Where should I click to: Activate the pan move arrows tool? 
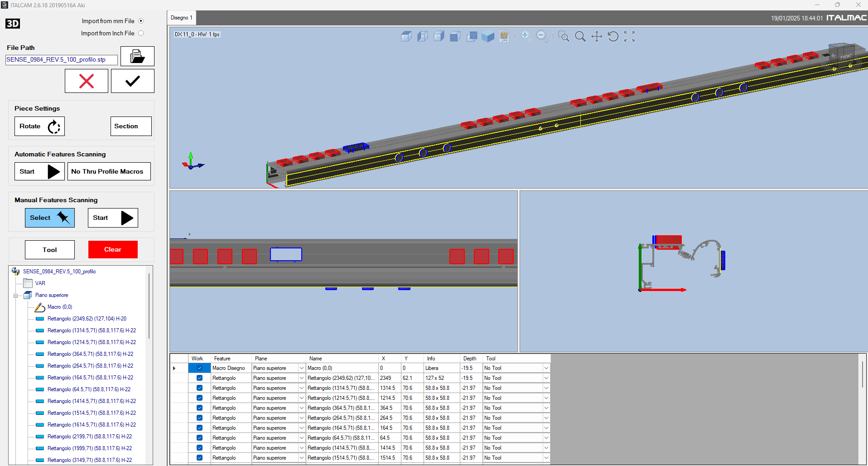coord(597,36)
